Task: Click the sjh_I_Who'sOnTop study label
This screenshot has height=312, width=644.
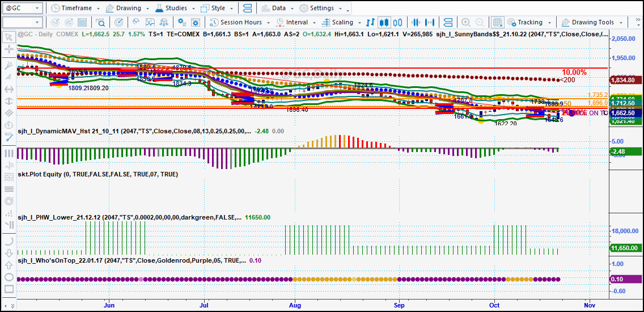Action: pyautogui.click(x=132, y=260)
